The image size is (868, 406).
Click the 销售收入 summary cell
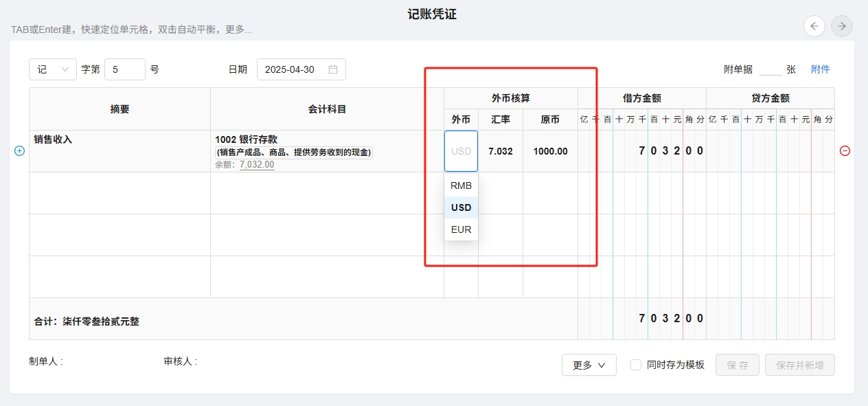tap(119, 151)
